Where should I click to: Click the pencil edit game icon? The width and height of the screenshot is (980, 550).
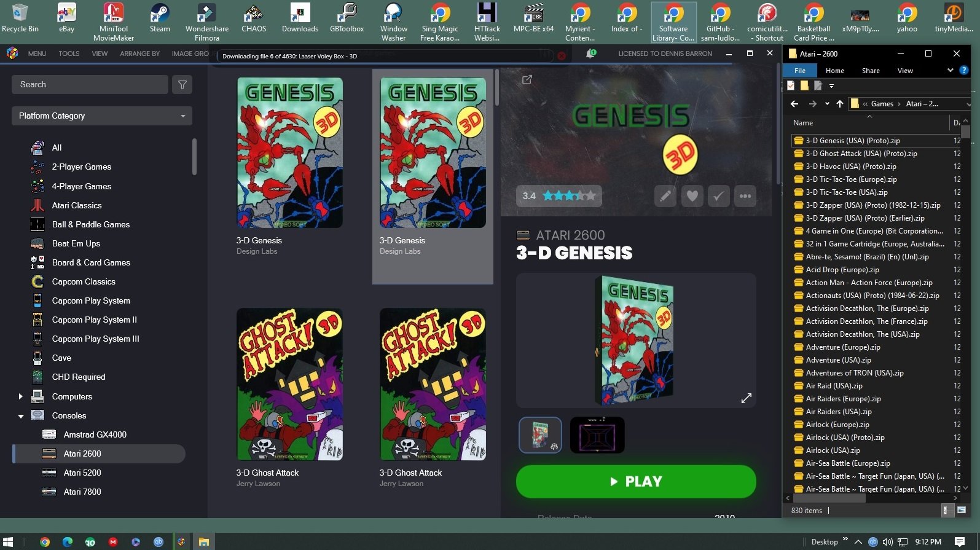click(665, 196)
